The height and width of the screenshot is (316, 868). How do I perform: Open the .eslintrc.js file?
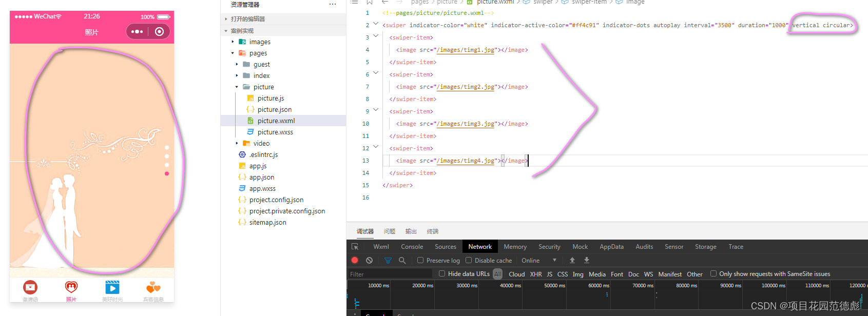pos(263,154)
